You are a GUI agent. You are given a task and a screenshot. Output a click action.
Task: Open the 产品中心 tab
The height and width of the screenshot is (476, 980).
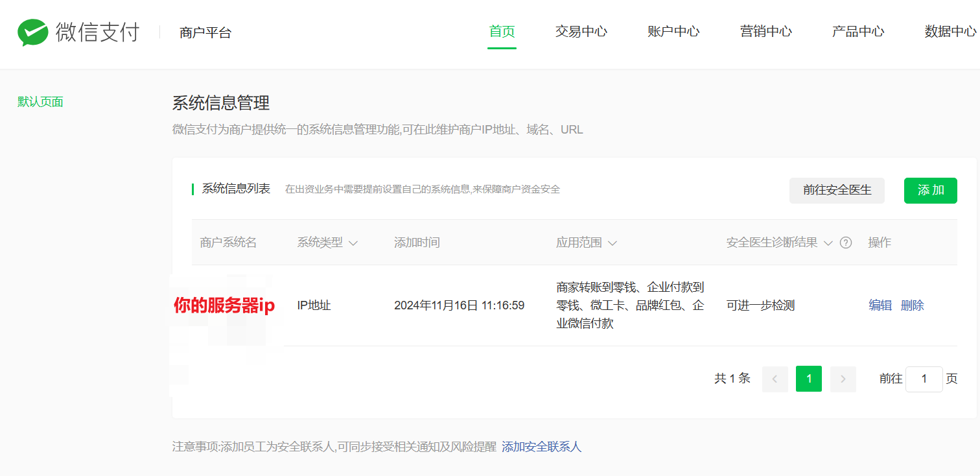point(858,32)
